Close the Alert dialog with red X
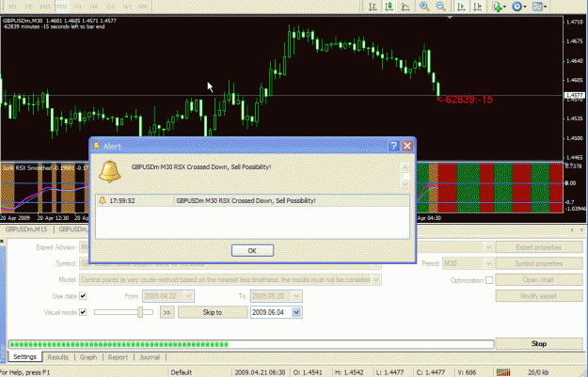 [x=407, y=146]
